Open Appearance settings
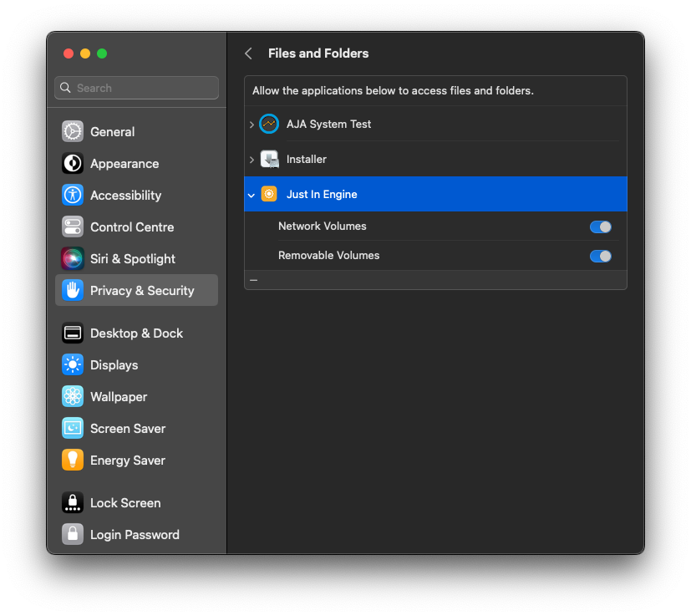 click(137, 163)
